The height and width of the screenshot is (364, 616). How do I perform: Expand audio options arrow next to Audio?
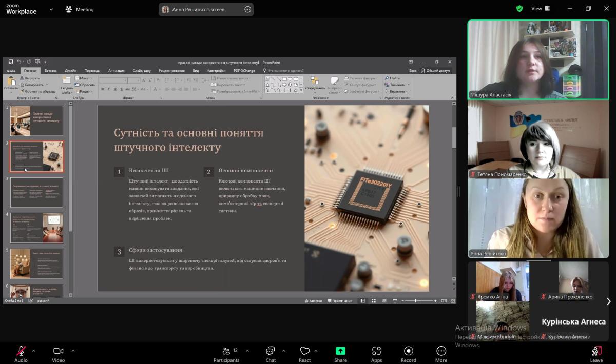(x=34, y=351)
